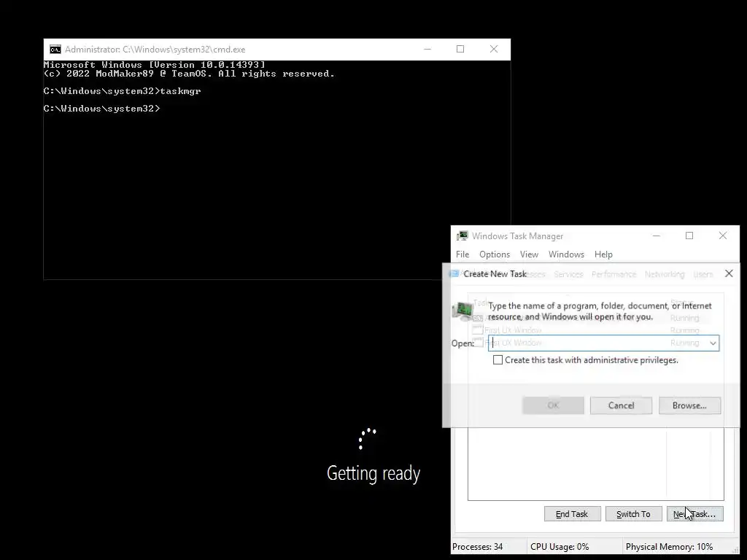The width and height of the screenshot is (747, 560).
Task: Close the Administrator cmd.exe window
Action: pos(494,49)
